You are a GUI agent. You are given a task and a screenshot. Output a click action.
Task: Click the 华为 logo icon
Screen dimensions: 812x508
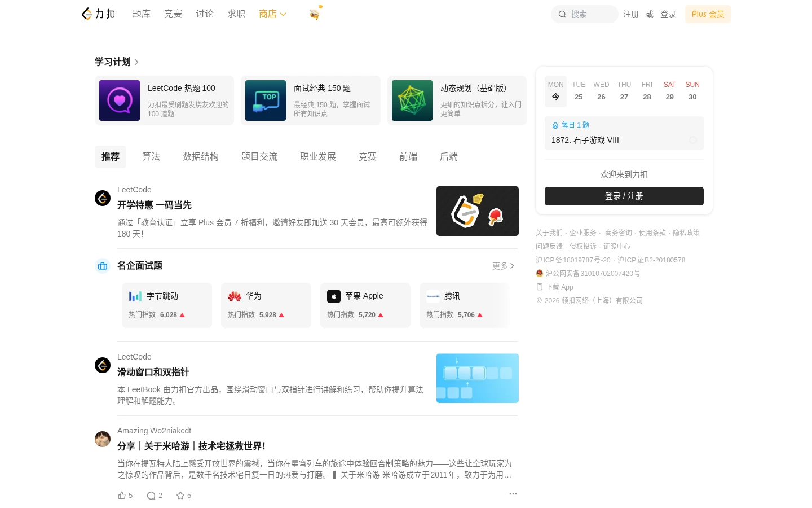235,296
